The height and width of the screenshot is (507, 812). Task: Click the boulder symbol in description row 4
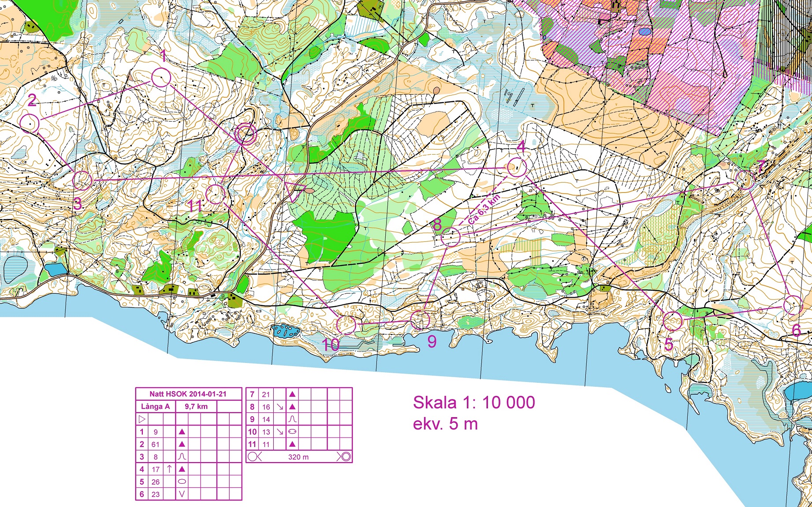click(x=182, y=469)
